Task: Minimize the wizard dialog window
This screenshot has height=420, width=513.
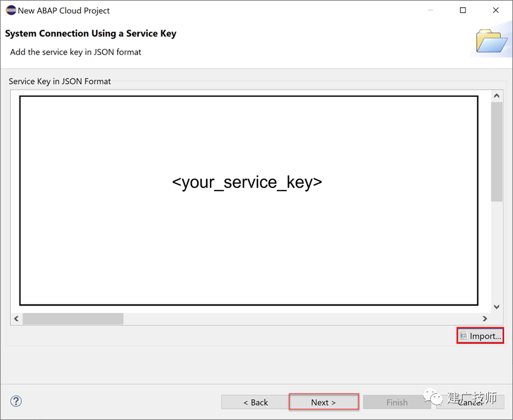Action: [431, 10]
